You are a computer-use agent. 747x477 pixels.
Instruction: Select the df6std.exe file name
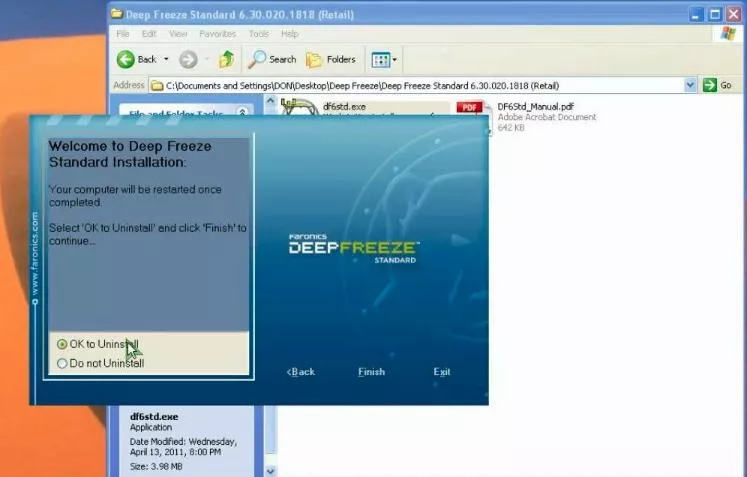coord(344,107)
